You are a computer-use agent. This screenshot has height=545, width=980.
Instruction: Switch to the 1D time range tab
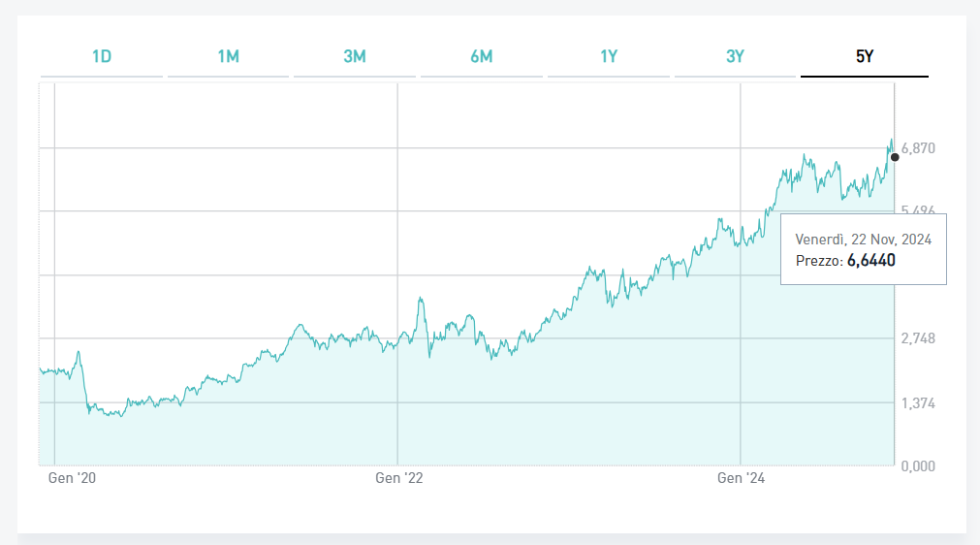[x=102, y=56]
